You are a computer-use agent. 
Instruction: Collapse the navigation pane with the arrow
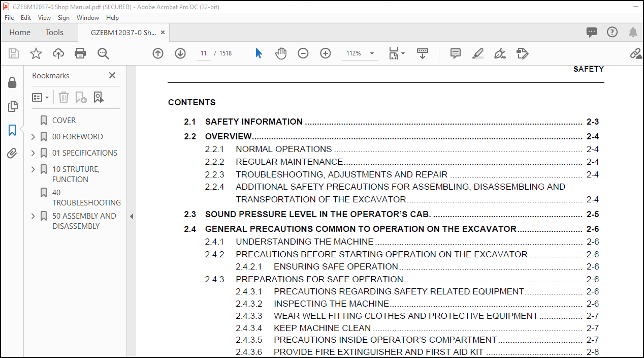click(132, 216)
